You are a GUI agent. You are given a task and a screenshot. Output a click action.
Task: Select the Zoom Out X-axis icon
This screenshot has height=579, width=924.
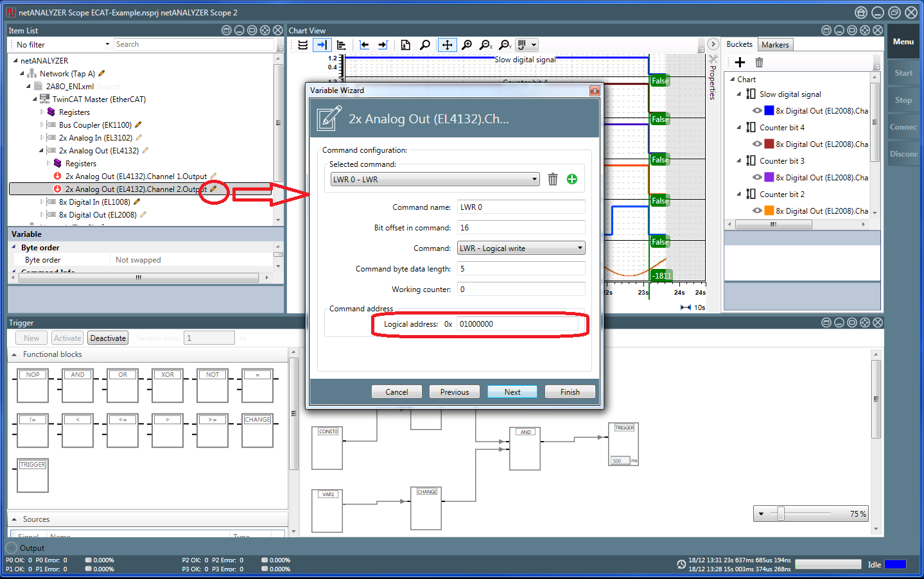tap(486, 44)
